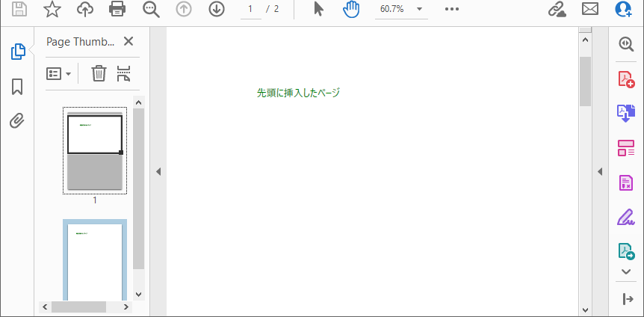644x317 pixels.
Task: Share with others user-plus icon
Action: (x=623, y=9)
